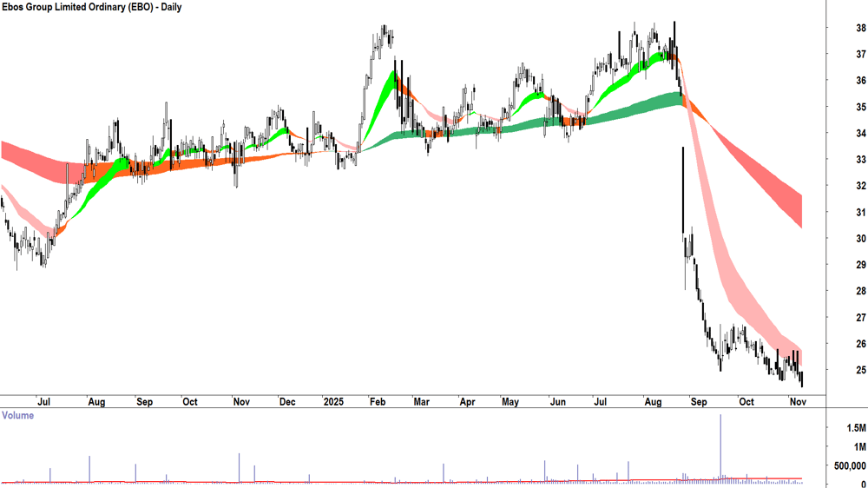The height and width of the screenshot is (488, 868).
Task: Click the chart title 'Ebos Group Limited Ordinary (EBO) - Daily'
Action: (x=91, y=7)
